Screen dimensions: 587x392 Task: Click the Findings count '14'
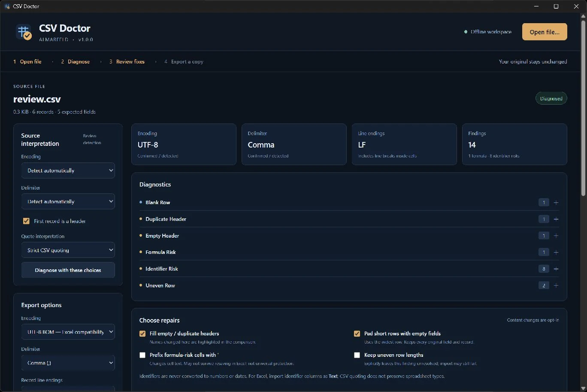click(x=472, y=145)
